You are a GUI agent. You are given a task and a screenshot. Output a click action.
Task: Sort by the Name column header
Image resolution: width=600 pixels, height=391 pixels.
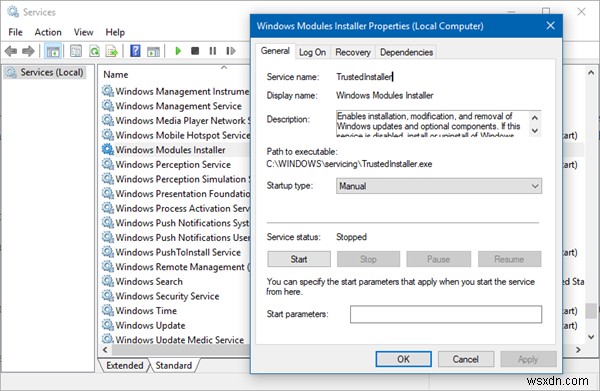(x=116, y=75)
